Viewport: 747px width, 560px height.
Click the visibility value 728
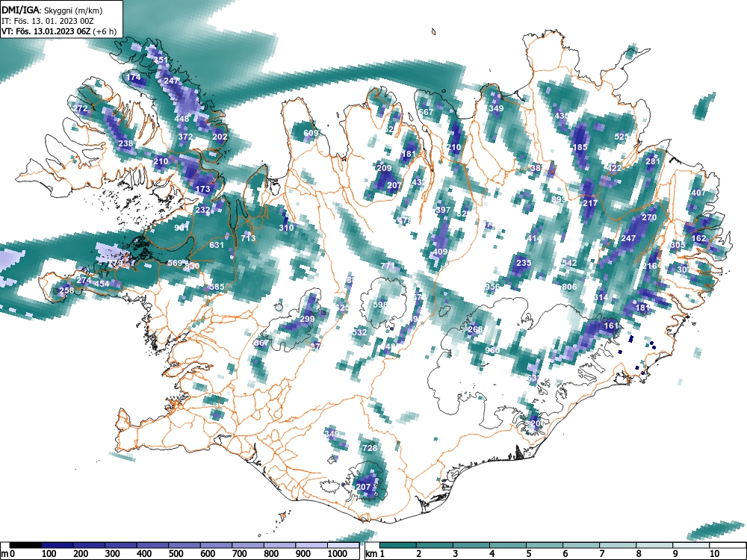[x=370, y=447]
